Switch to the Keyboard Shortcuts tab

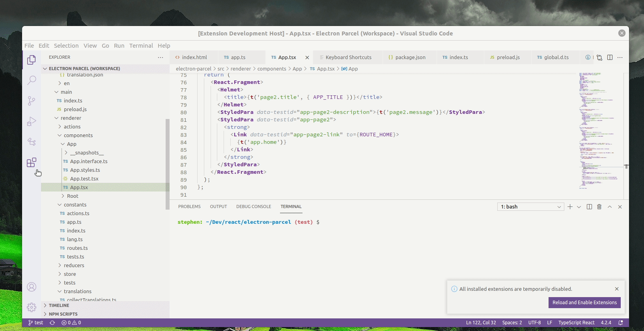[x=347, y=58]
